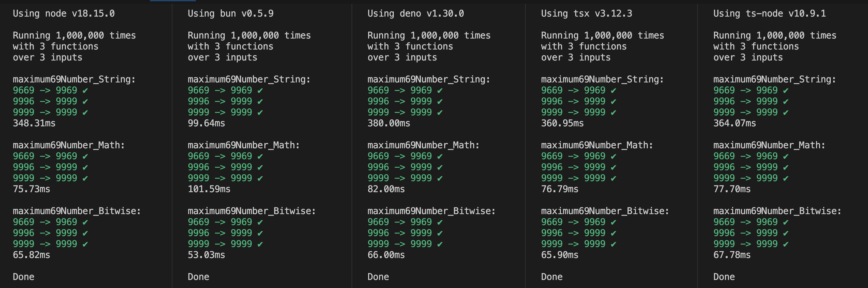Click 'maximum69Number_Bitwise:' label in node pane

pyautogui.click(x=77, y=211)
